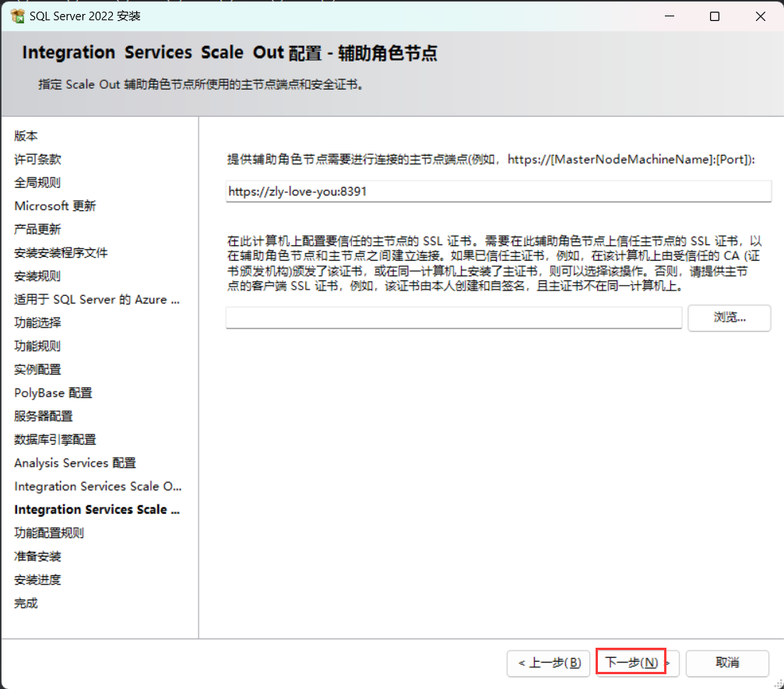
Task: Select the PolyBase 配置 step
Action: click(53, 393)
